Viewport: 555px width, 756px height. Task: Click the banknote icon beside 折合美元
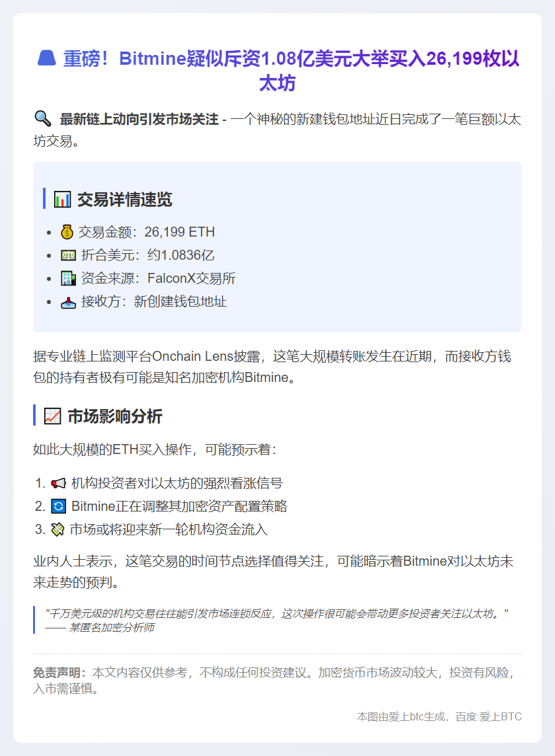[68, 255]
